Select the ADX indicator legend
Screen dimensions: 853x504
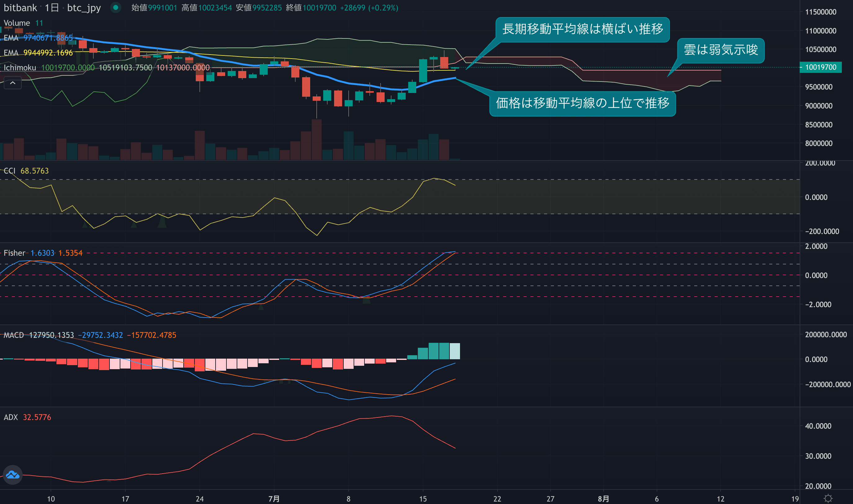[11, 417]
